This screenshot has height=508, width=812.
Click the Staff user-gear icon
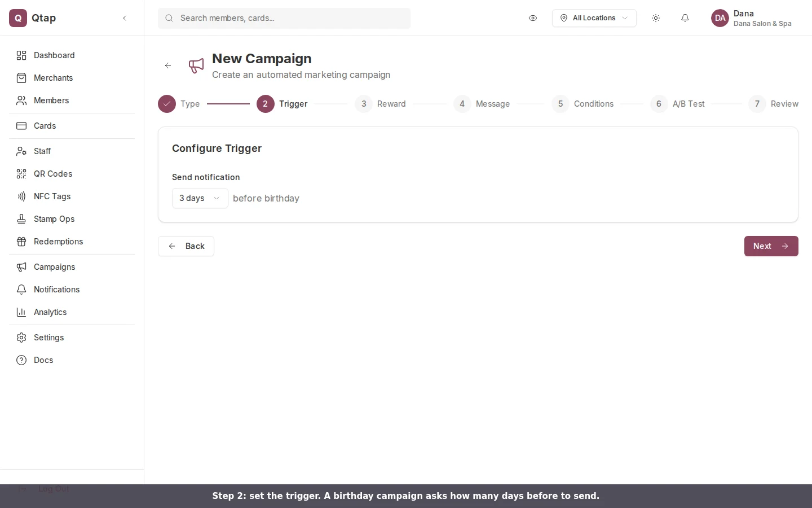pyautogui.click(x=21, y=151)
